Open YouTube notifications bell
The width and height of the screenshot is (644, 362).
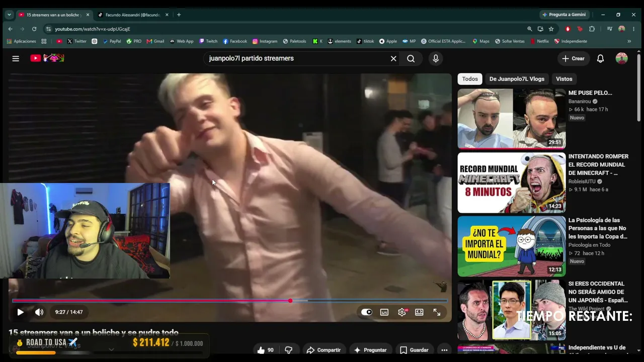tap(600, 58)
